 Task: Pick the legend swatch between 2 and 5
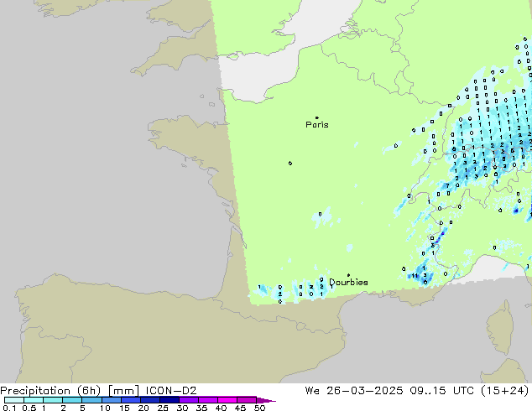72,400
